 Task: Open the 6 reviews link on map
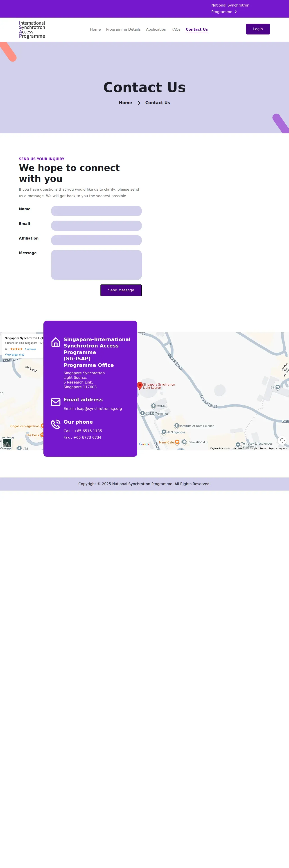click(x=31, y=349)
